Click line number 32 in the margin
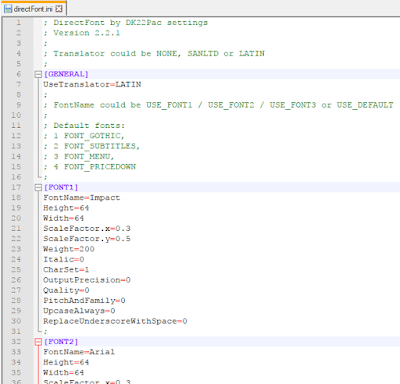 pos(16,342)
